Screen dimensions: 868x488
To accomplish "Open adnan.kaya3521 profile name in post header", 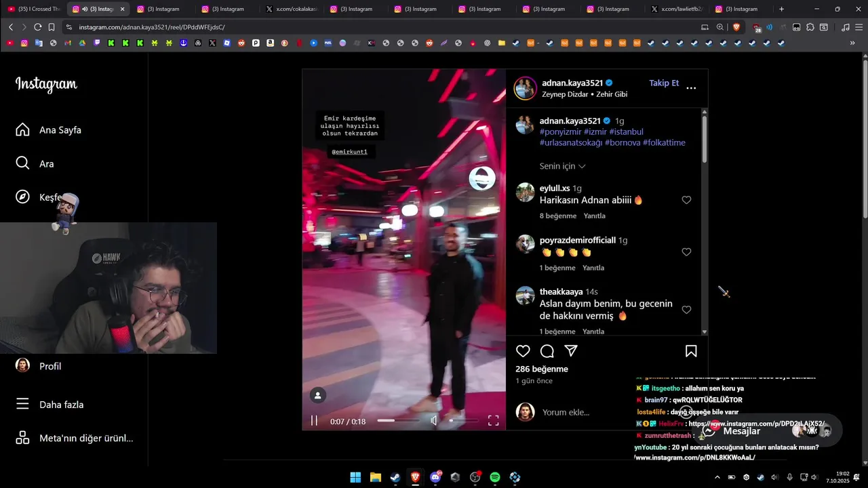I will point(572,83).
